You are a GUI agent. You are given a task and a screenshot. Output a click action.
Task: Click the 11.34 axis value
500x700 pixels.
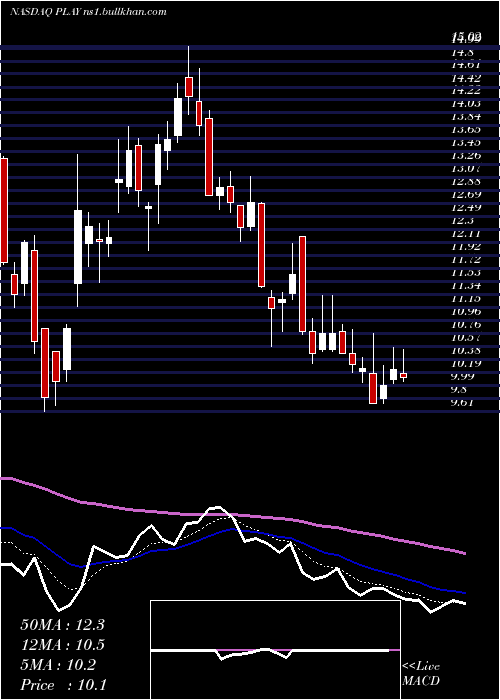466,285
